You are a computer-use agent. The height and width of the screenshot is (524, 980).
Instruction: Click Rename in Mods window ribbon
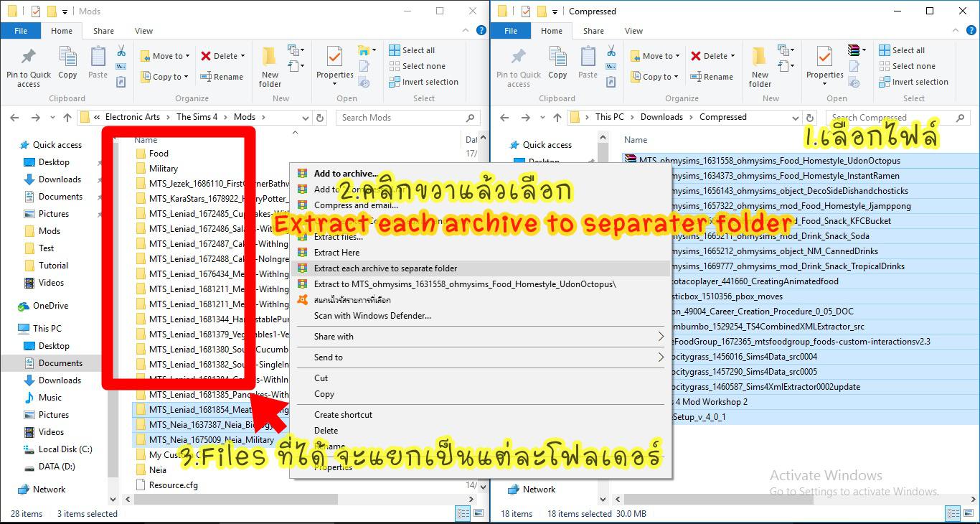pyautogui.click(x=222, y=77)
